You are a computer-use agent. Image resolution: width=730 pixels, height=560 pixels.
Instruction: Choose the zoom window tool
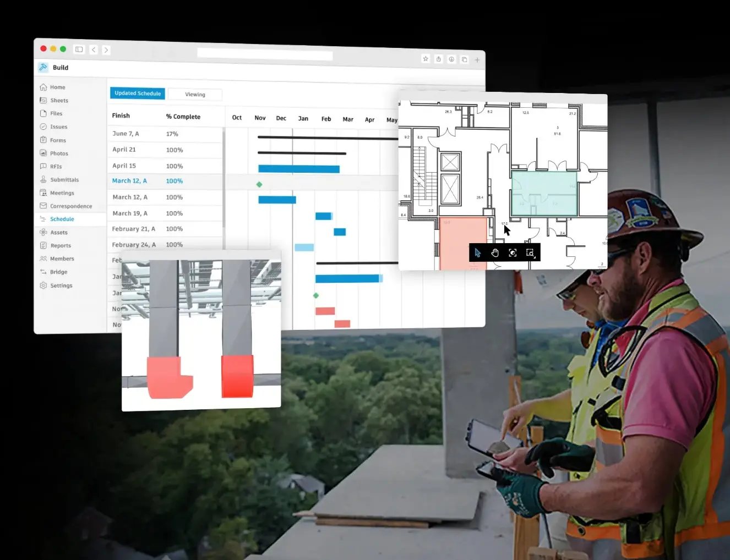click(x=530, y=252)
